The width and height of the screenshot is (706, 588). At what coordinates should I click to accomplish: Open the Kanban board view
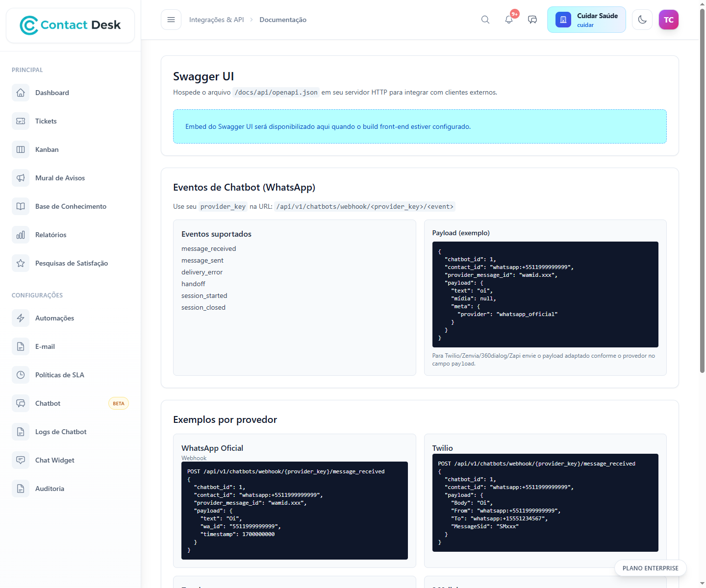point(47,149)
